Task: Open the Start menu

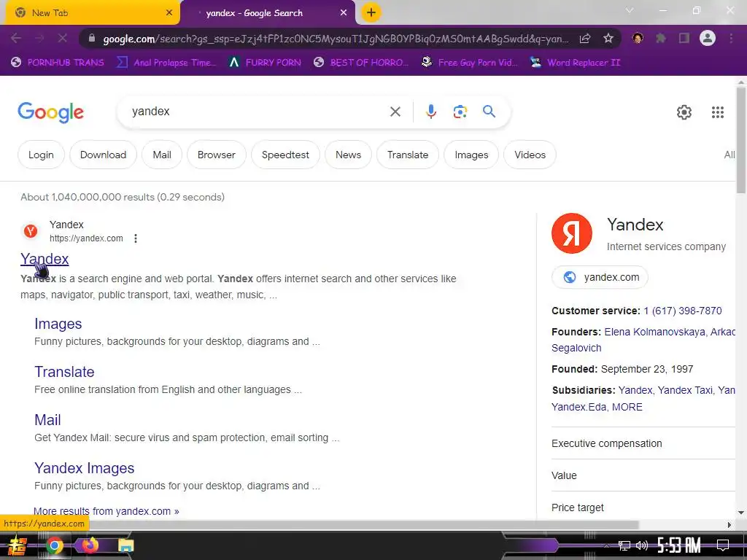Action: (x=18, y=545)
